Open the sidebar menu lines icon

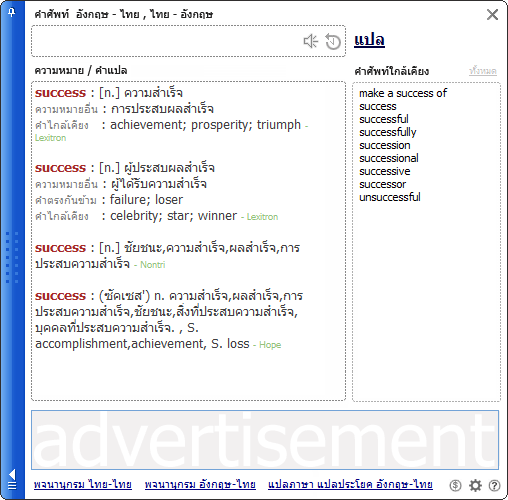click(x=12, y=486)
